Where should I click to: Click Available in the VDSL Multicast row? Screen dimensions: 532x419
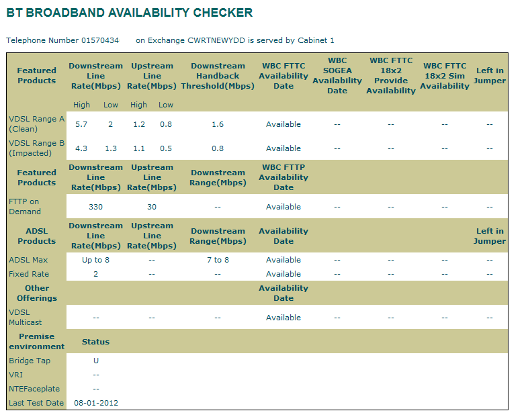(x=283, y=318)
